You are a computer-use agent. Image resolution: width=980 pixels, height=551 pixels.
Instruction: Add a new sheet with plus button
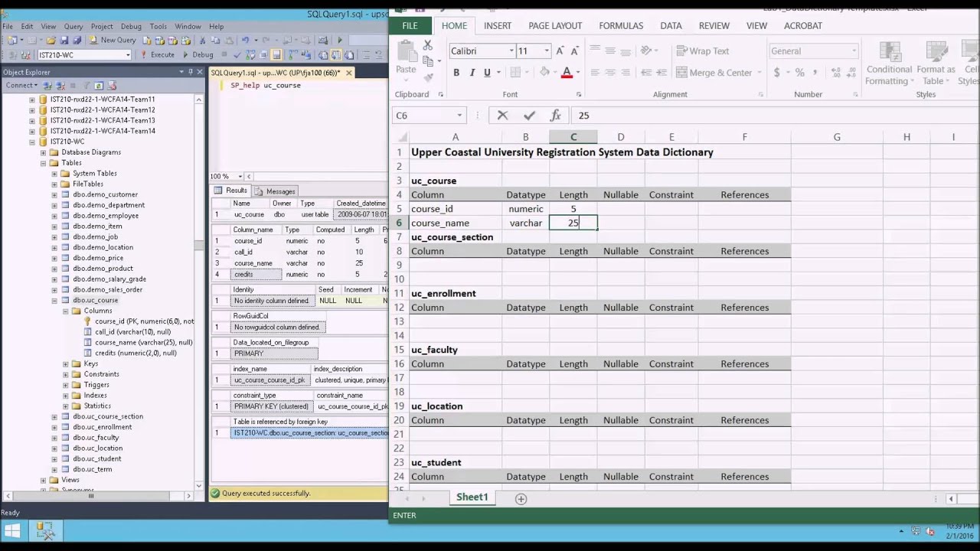coord(521,499)
